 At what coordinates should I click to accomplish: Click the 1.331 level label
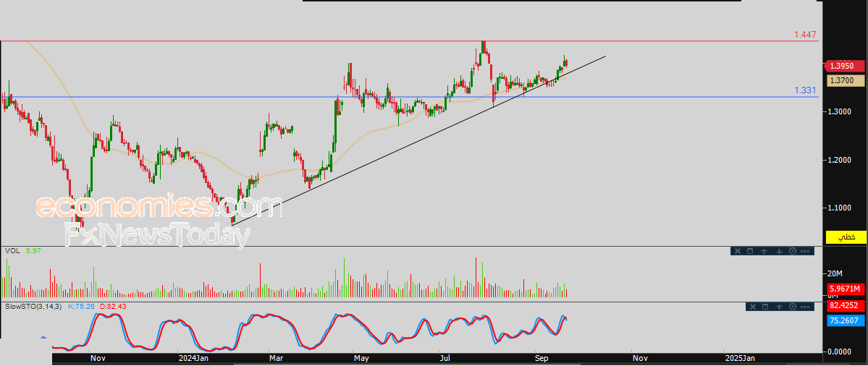805,90
